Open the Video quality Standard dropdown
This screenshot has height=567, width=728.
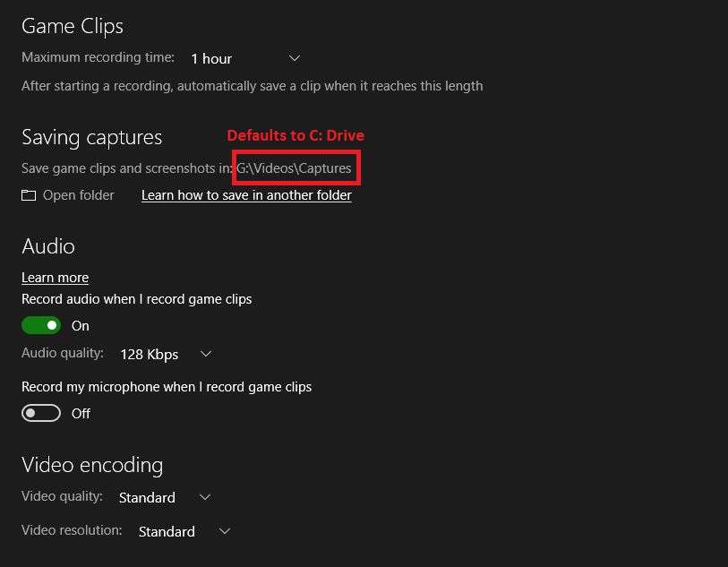tap(165, 497)
